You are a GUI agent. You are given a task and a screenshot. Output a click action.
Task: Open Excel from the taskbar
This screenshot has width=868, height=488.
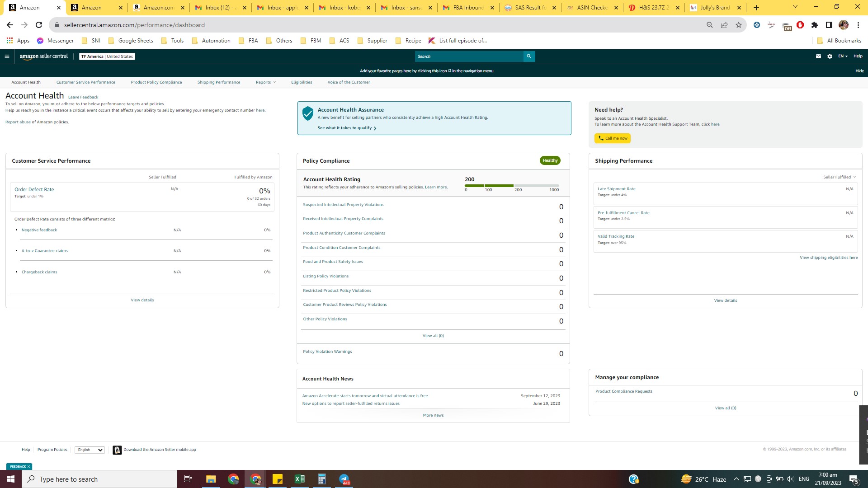(x=299, y=479)
